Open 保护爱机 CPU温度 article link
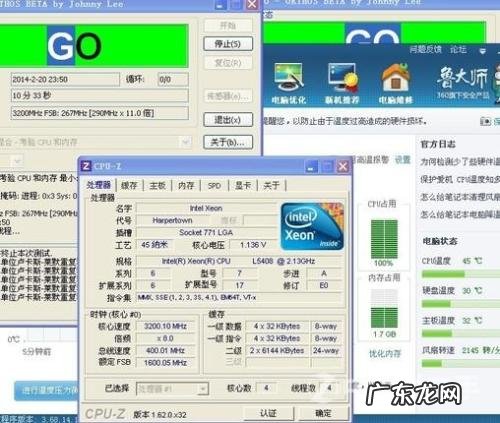 460,179
